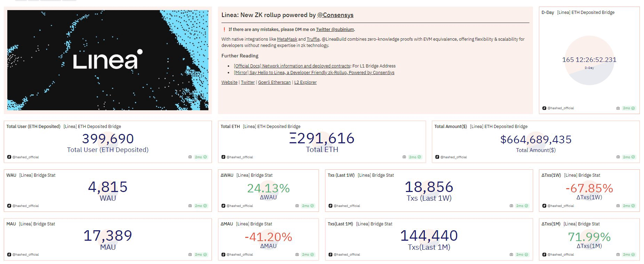The width and height of the screenshot is (644, 264).
Task: Click the 2mo refresh badge on the Txs(Last 1M) card
Action: click(x=522, y=255)
